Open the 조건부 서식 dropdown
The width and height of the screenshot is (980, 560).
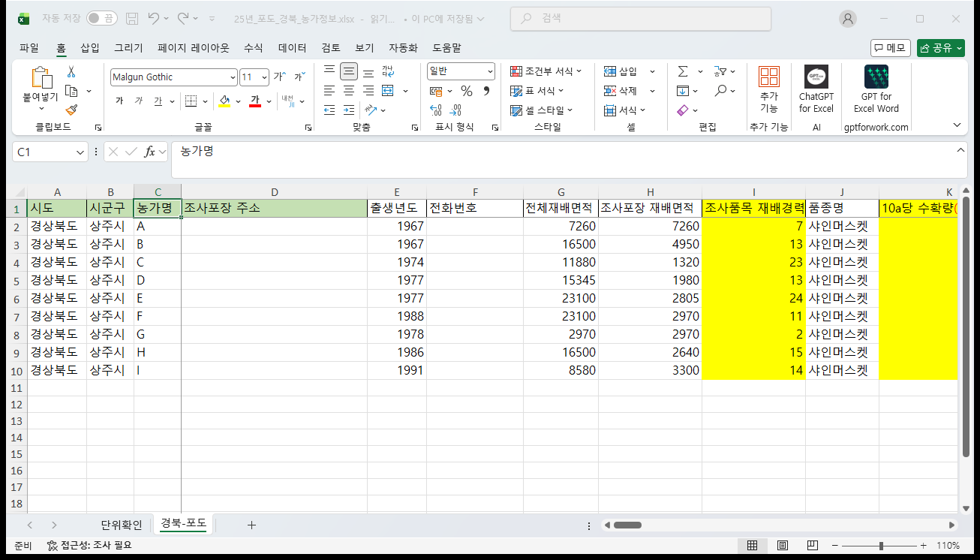pyautogui.click(x=546, y=71)
